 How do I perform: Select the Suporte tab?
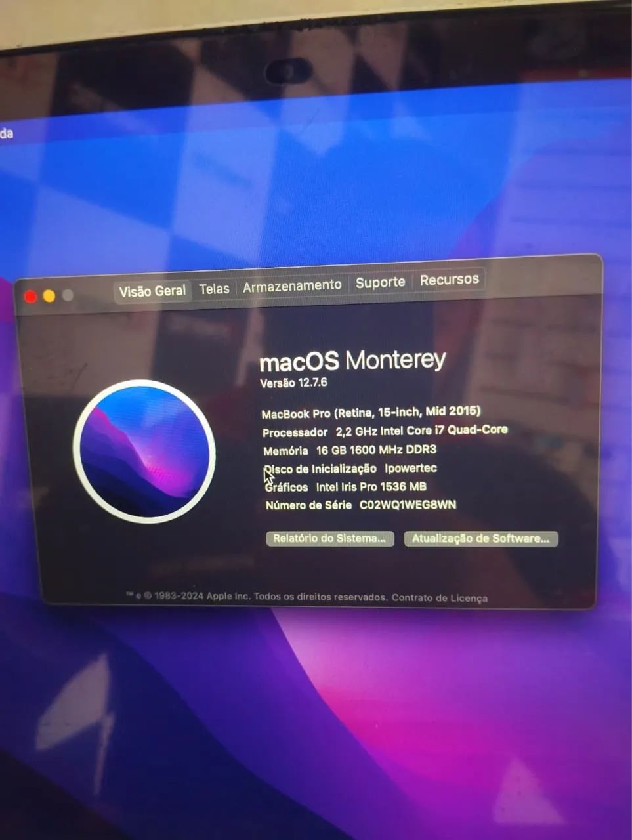coord(381,282)
